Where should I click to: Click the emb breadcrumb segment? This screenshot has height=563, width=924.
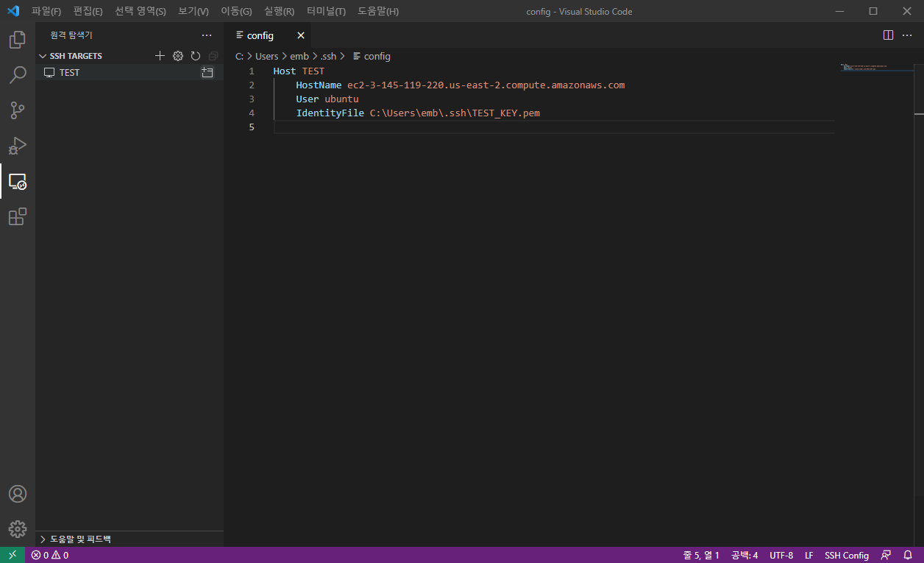click(x=299, y=56)
